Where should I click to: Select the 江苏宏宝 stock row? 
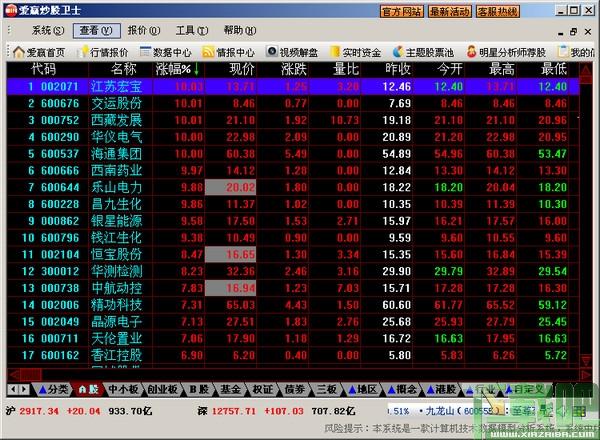click(293, 86)
